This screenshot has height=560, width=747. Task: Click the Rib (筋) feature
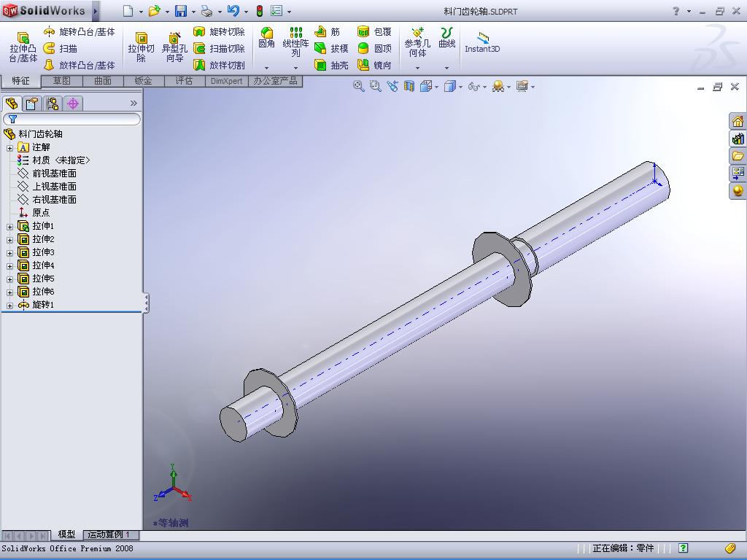(x=327, y=32)
